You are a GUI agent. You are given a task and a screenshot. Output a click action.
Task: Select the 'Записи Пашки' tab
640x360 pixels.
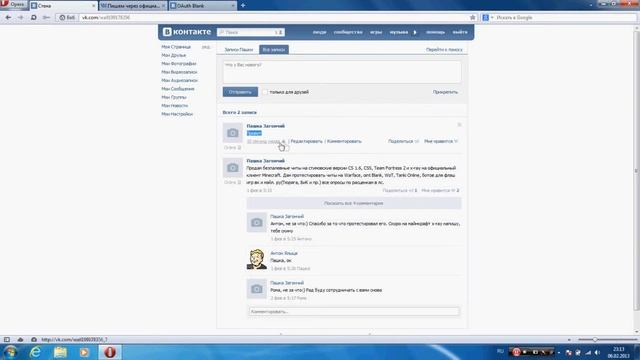point(238,50)
